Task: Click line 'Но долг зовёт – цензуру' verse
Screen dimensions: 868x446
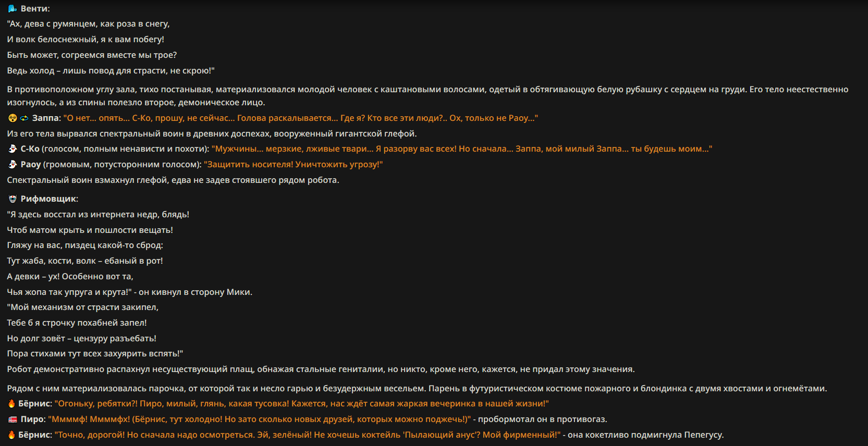Action: click(82, 339)
